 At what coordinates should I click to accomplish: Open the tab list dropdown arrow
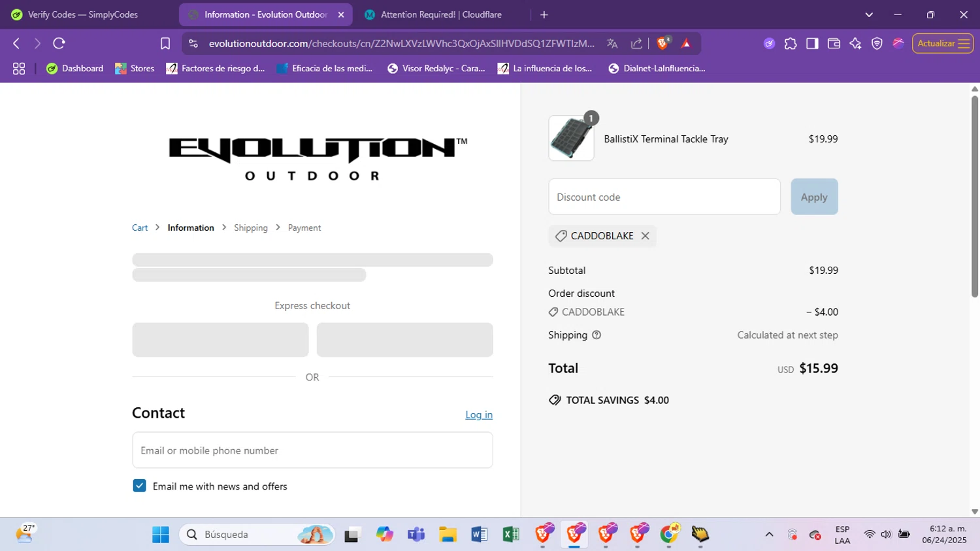click(x=869, y=14)
